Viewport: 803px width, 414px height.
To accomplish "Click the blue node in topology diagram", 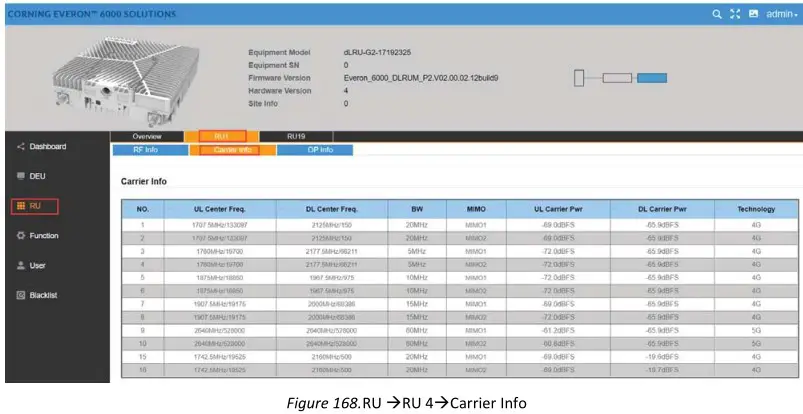I will [x=652, y=78].
